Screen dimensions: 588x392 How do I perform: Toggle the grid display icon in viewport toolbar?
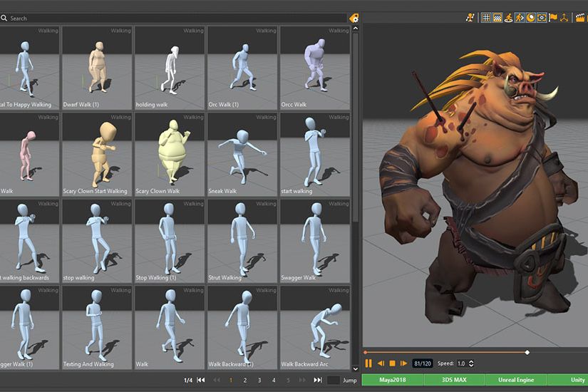click(486, 17)
